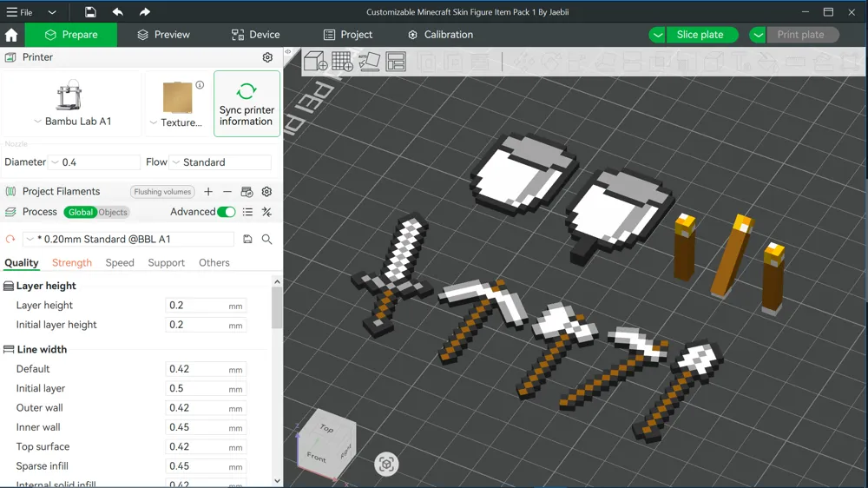Click the Print plate button
This screenshot has height=488, width=868.
802,35
